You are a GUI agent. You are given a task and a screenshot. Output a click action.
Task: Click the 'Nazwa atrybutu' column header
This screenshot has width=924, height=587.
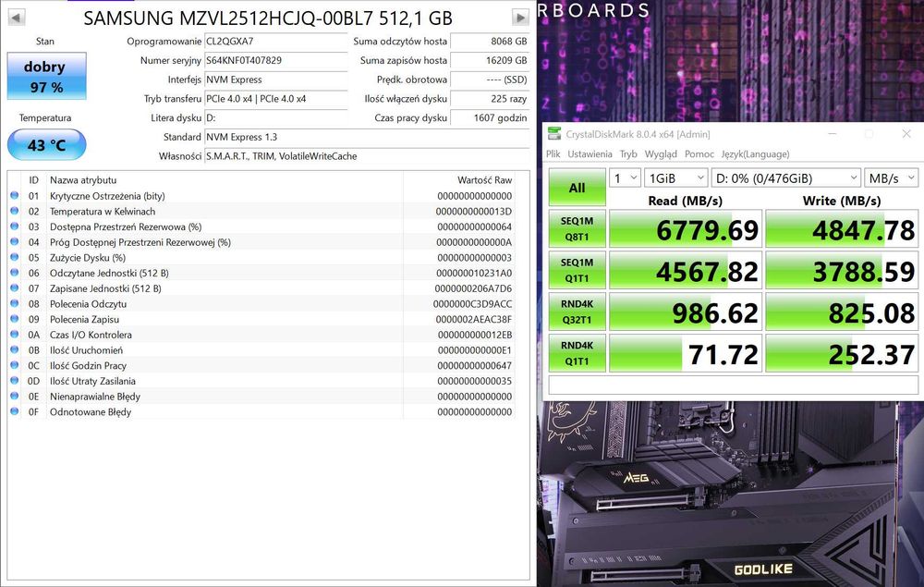point(83,179)
